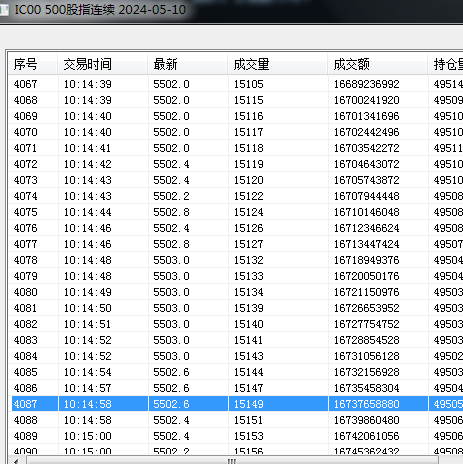Select row 4072 at 10:14:42
The width and height of the screenshot is (463, 464).
point(236,164)
